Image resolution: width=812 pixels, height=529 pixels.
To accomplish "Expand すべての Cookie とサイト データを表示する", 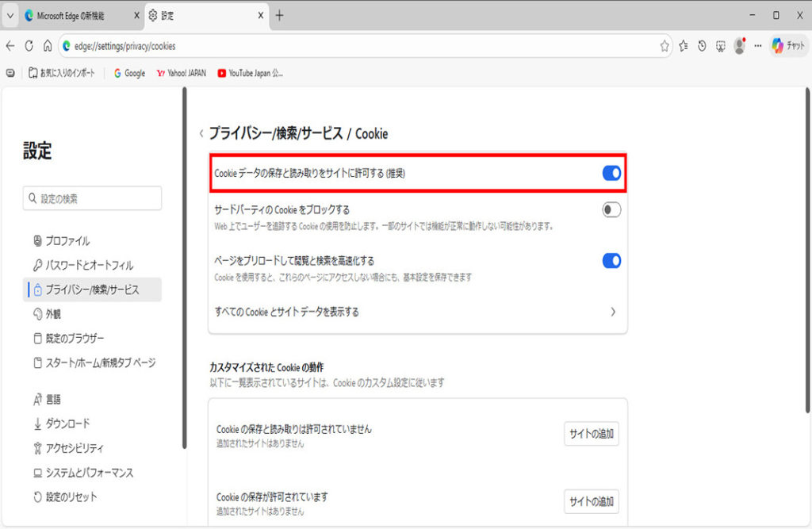I will click(x=613, y=312).
